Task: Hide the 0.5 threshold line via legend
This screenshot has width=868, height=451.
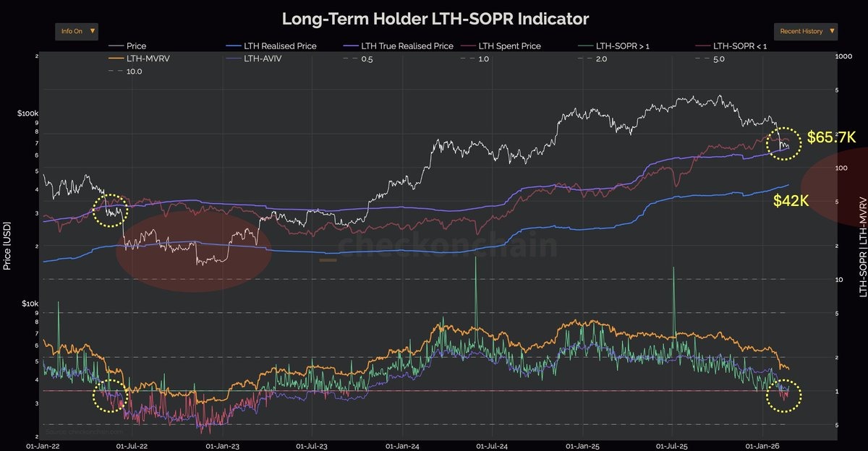Action: click(x=349, y=59)
